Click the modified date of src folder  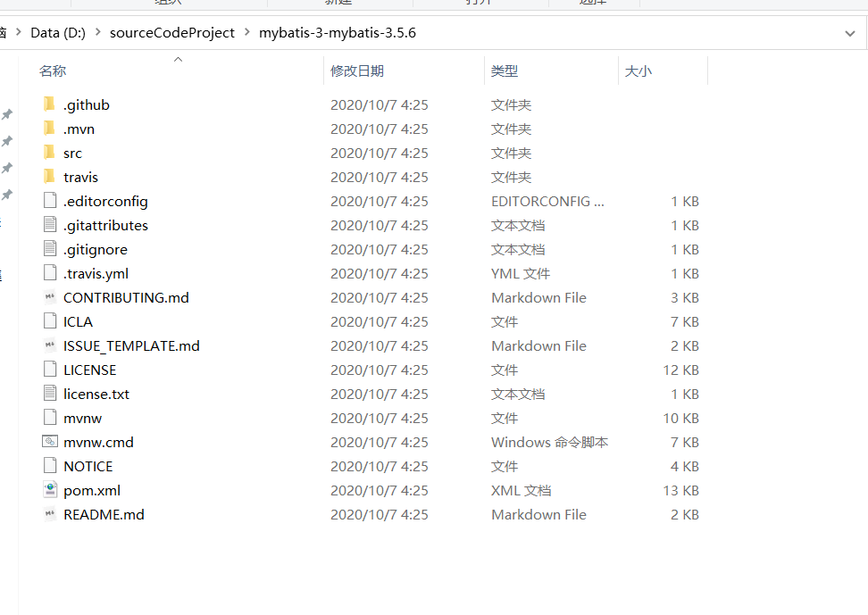point(380,153)
